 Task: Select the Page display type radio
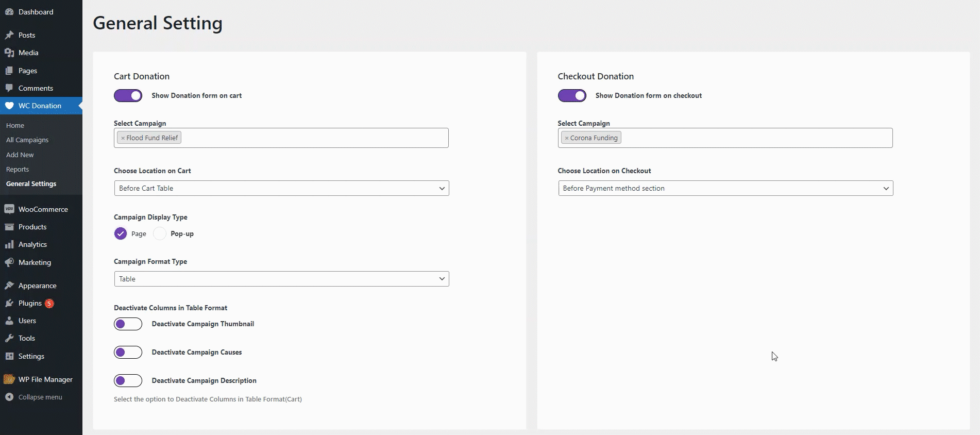click(121, 233)
